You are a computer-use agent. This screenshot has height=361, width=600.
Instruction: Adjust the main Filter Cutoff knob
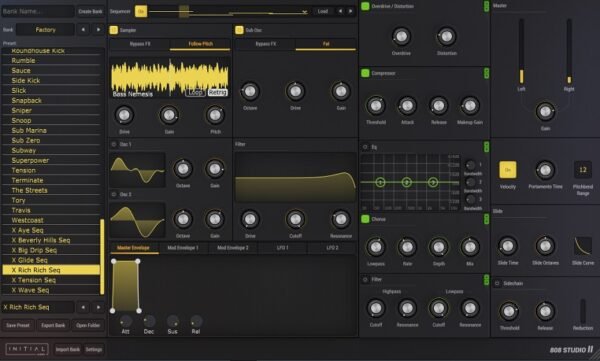tap(295, 219)
